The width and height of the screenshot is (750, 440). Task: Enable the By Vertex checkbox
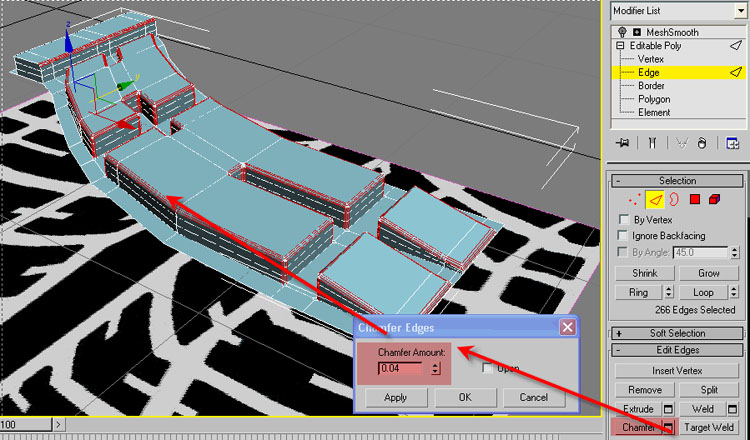pos(624,219)
